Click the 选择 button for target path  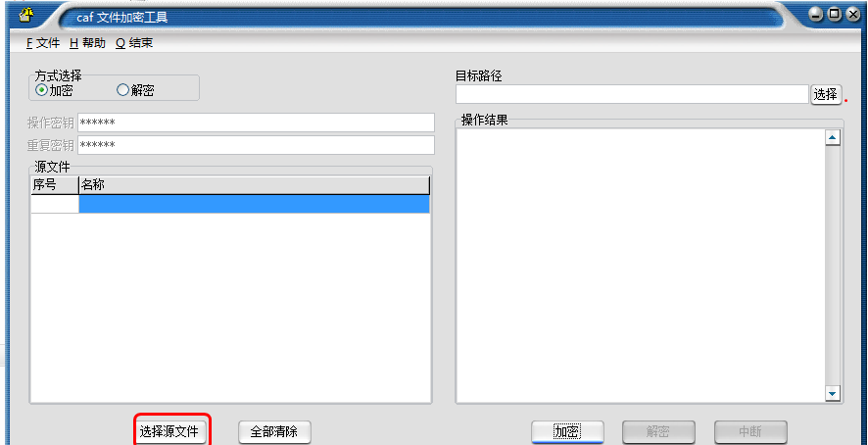click(x=826, y=94)
